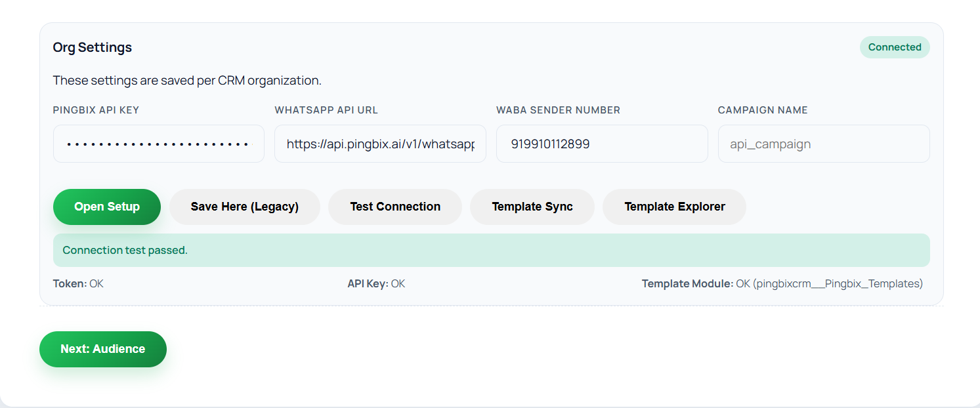Image resolution: width=980 pixels, height=408 pixels.
Task: Click the WABA SENDER NUMBER label
Action: 558,110
